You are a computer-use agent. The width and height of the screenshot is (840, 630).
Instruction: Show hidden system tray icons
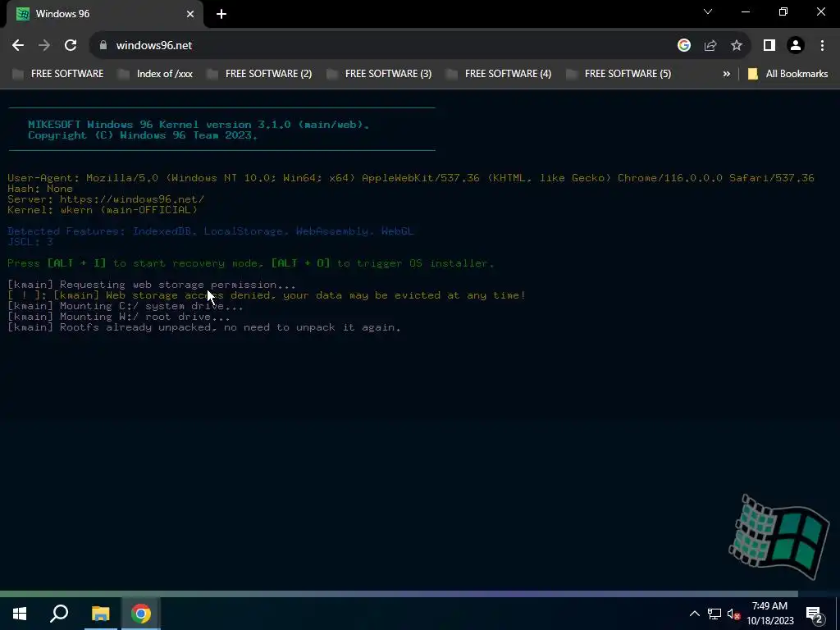pyautogui.click(x=694, y=614)
